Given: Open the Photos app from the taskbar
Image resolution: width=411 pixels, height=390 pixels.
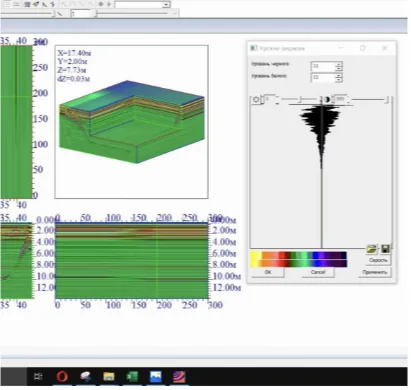Looking at the screenshot, I should tap(155, 377).
